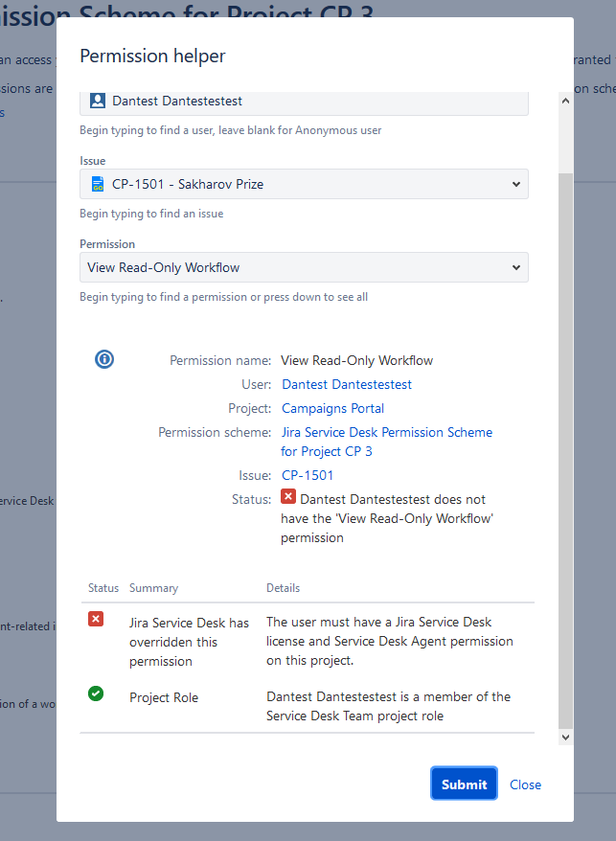The height and width of the screenshot is (841, 616).
Task: Click the 'Permission' field label
Action: pos(107,244)
